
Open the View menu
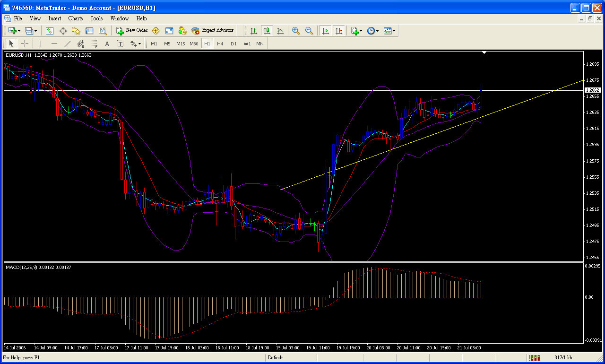tap(35, 18)
